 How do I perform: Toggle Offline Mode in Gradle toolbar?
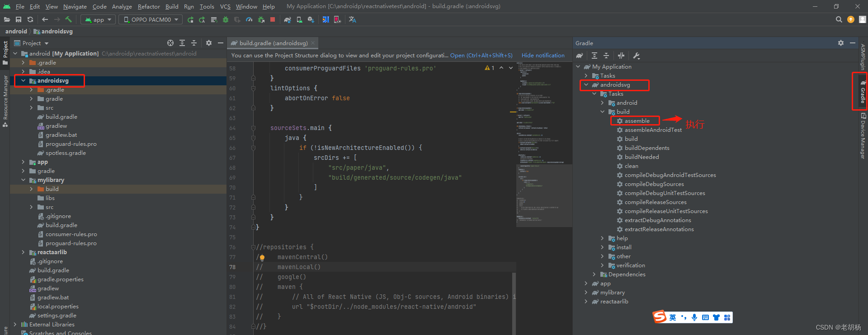pos(621,56)
